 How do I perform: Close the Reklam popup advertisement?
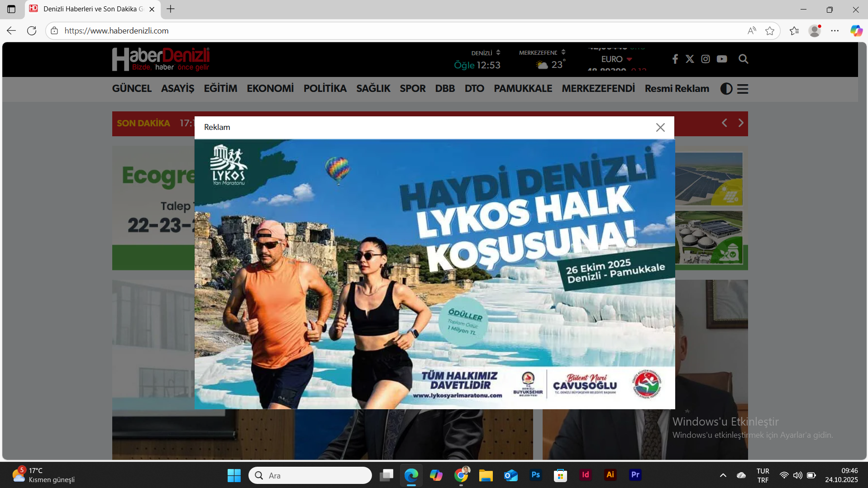(660, 128)
